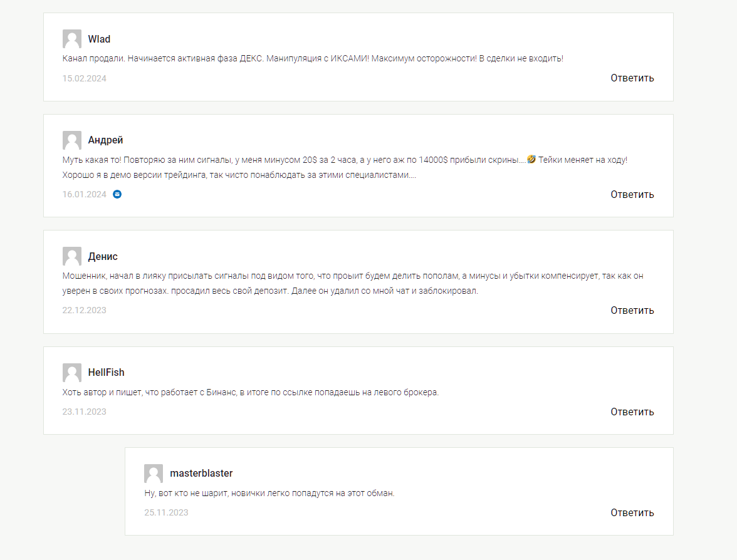This screenshot has height=560, width=737.
Task: Click Денис's avatar icon
Action: [x=72, y=256]
